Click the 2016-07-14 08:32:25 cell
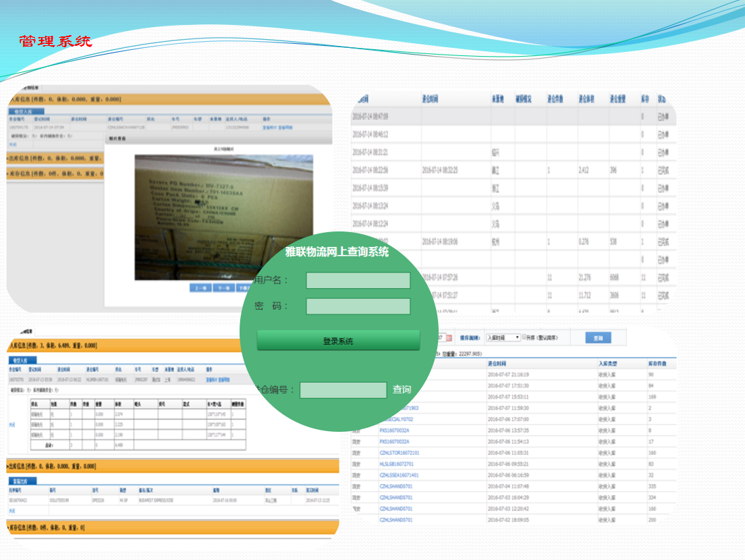Screen dimensions: 745x560 pos(440,170)
